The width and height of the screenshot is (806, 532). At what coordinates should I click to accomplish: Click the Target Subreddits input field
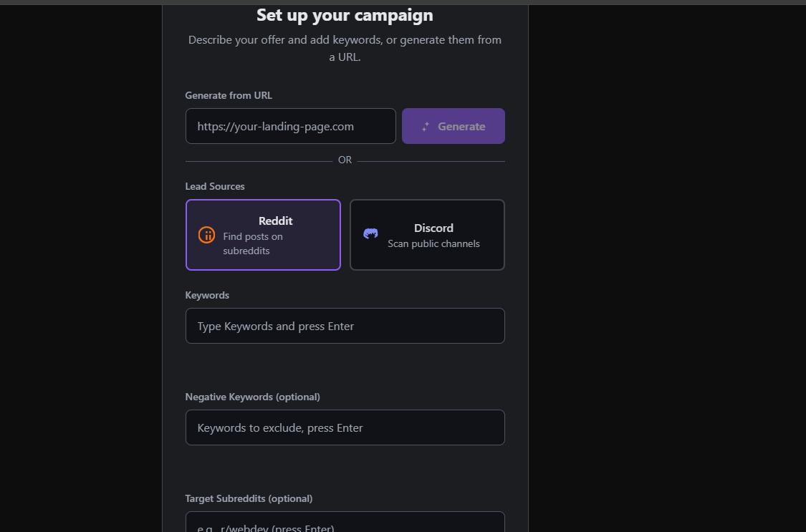coord(345,523)
